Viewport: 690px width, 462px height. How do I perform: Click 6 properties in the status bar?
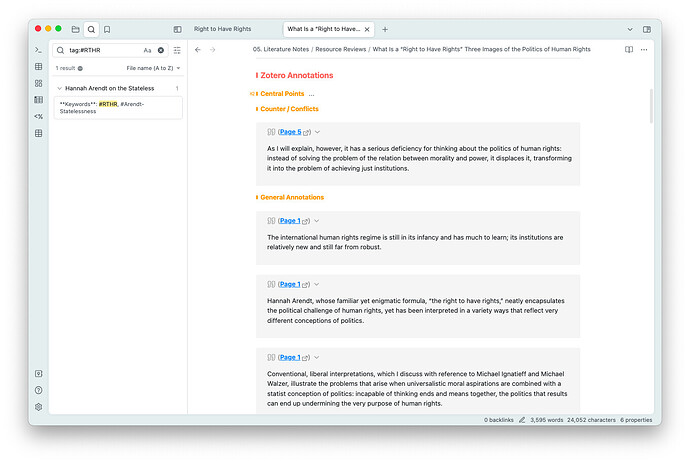(636, 420)
